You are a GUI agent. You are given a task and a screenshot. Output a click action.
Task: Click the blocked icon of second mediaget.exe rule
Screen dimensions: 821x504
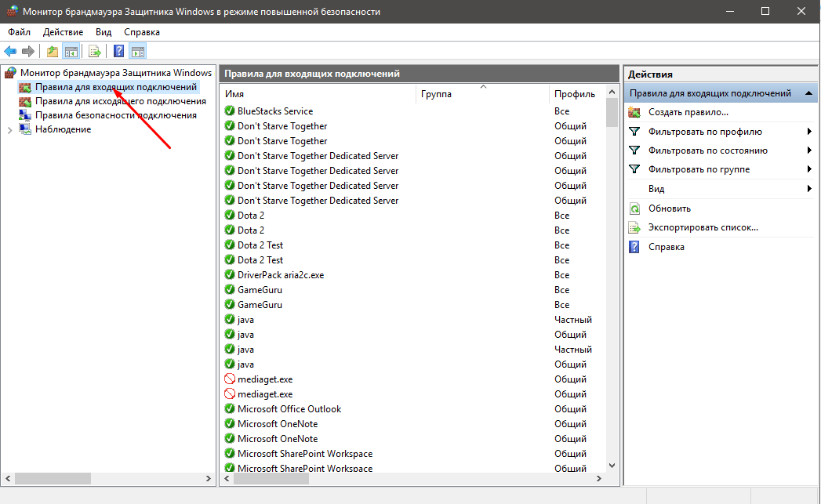pyautogui.click(x=229, y=394)
